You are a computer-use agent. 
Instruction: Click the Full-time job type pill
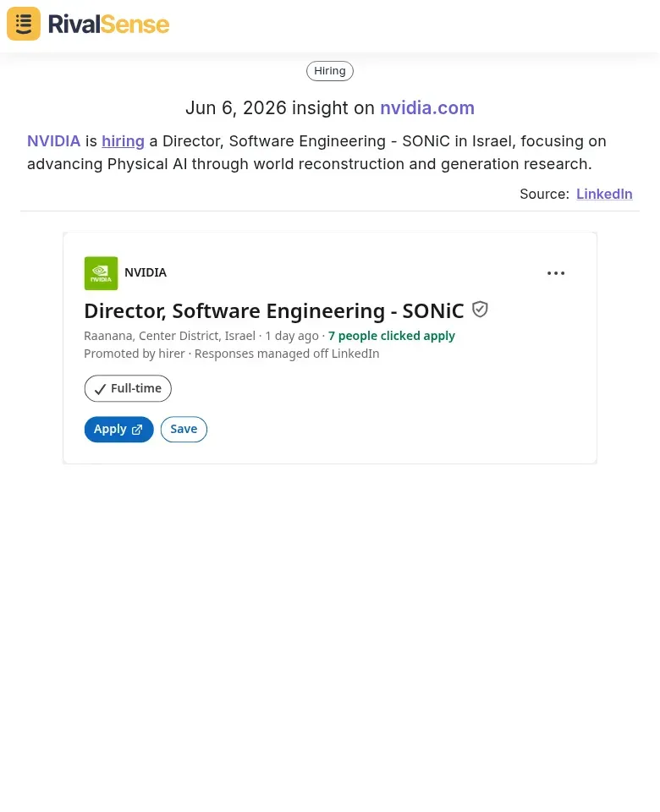point(128,388)
